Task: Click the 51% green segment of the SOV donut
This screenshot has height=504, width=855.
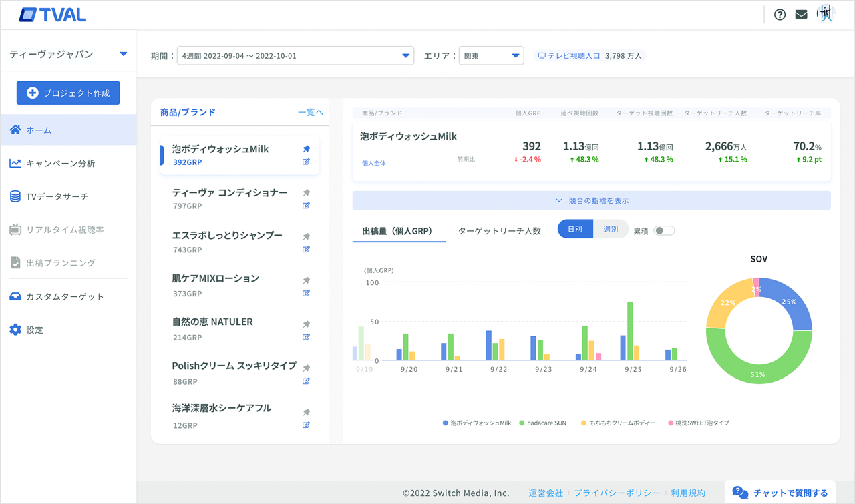Action: pos(759,375)
